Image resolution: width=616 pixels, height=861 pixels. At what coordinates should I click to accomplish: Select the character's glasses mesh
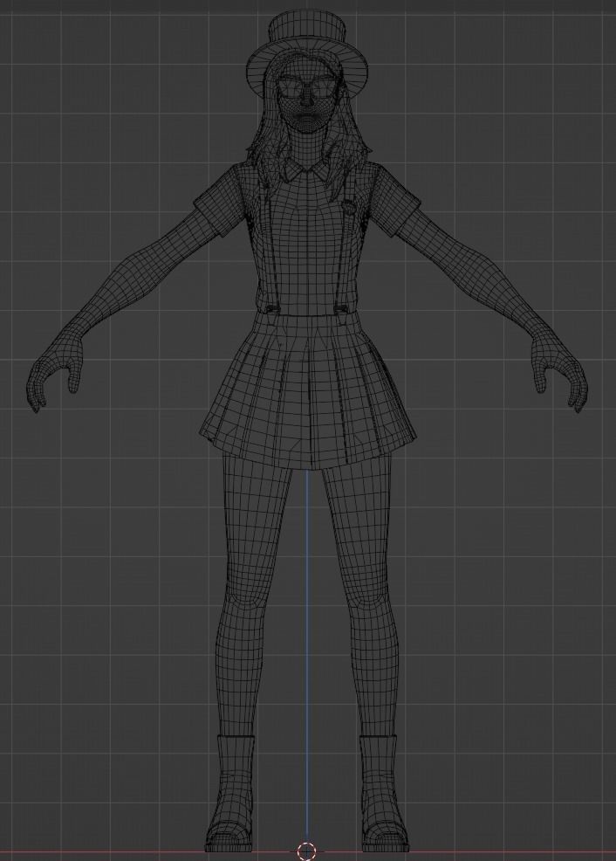click(x=306, y=90)
